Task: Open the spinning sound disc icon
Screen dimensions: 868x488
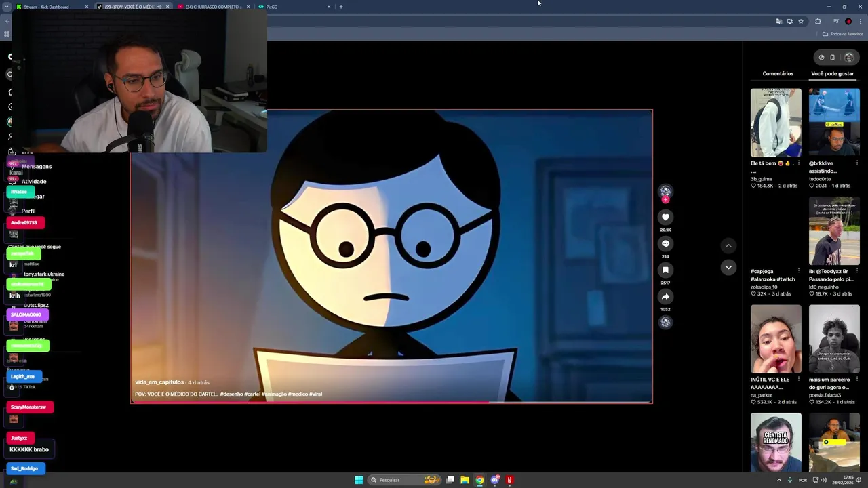Action: pos(665,323)
